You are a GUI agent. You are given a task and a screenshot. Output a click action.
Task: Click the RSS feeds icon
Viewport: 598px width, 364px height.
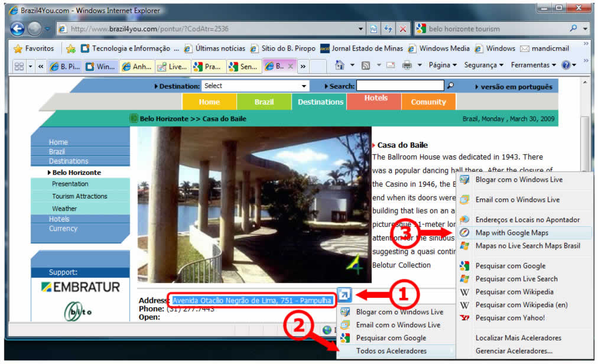click(x=366, y=66)
